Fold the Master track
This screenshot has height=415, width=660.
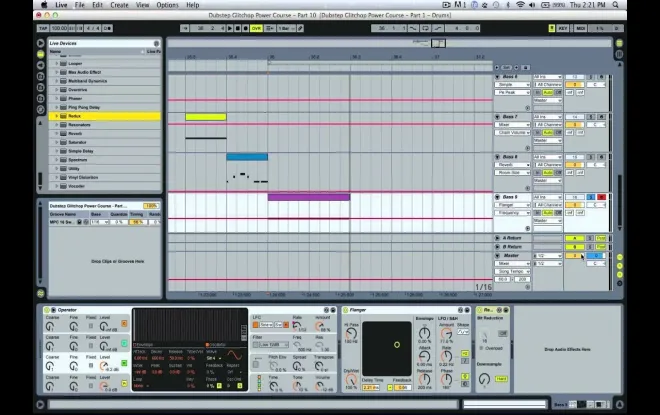(x=497, y=255)
